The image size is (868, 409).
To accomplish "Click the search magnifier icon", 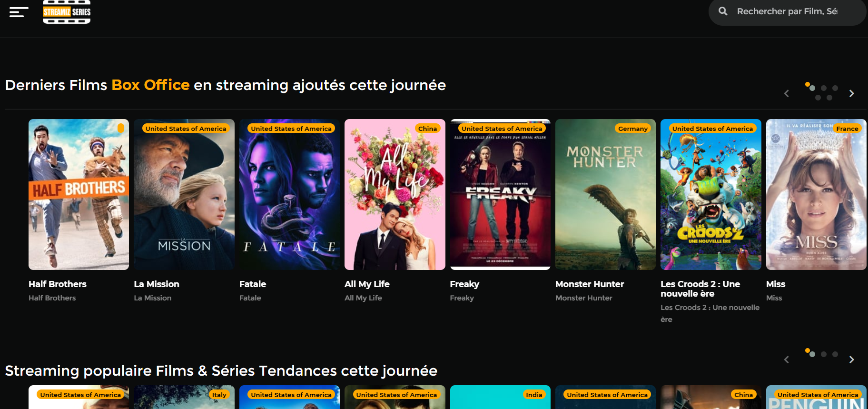I will coord(723,11).
